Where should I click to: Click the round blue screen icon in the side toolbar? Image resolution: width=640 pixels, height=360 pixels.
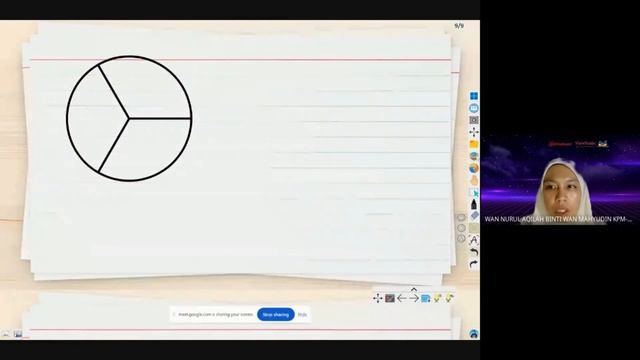pos(473,108)
